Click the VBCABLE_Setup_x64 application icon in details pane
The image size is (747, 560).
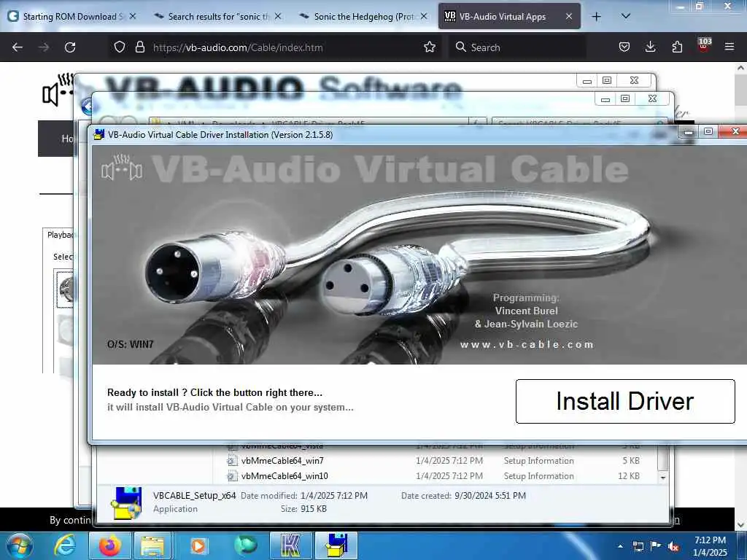click(125, 503)
